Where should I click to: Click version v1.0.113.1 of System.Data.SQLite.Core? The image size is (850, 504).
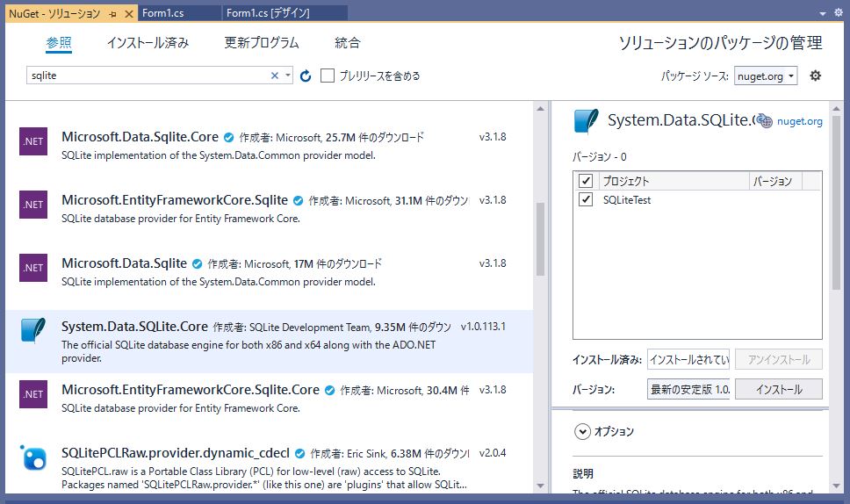[x=483, y=327]
